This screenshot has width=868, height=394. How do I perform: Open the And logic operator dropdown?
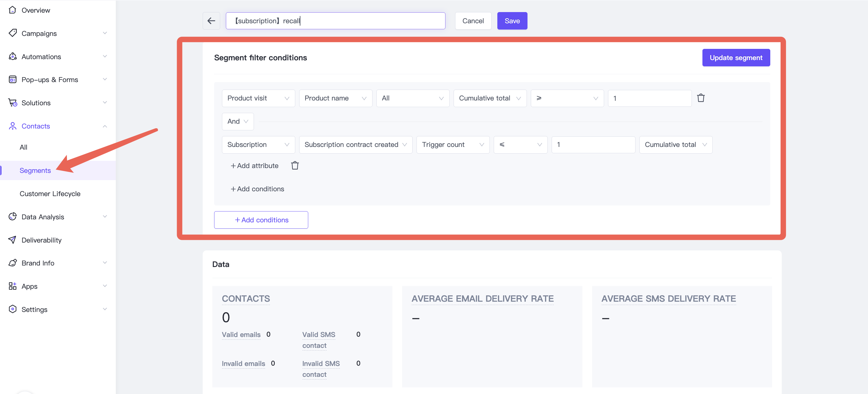pos(238,121)
